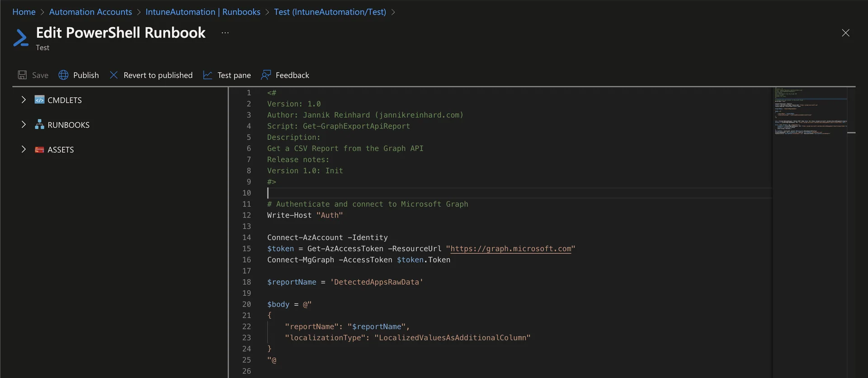Click the Connect-AzAccount command text

pos(305,237)
